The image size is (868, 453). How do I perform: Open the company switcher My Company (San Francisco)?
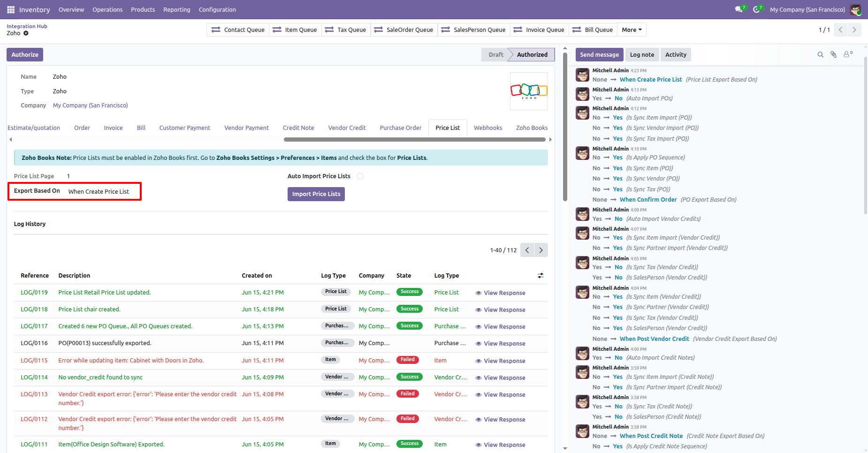[x=807, y=9]
